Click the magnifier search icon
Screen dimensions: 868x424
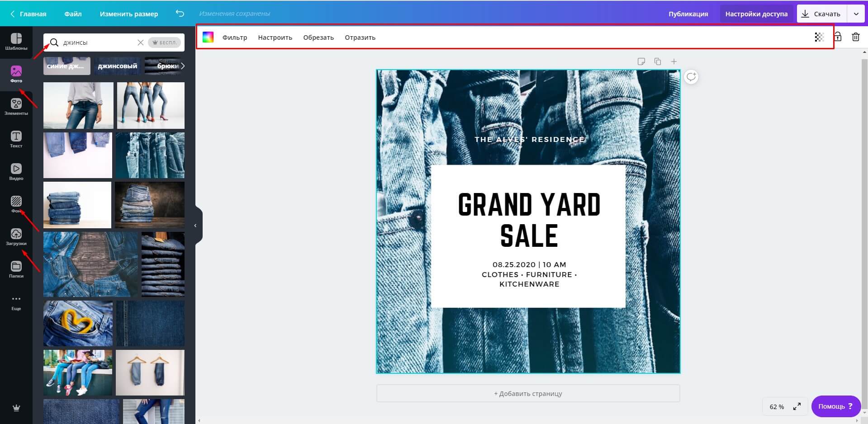coord(54,42)
